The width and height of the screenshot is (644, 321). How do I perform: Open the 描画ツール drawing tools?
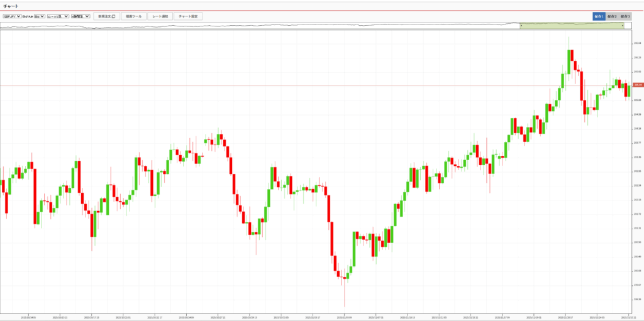click(133, 16)
